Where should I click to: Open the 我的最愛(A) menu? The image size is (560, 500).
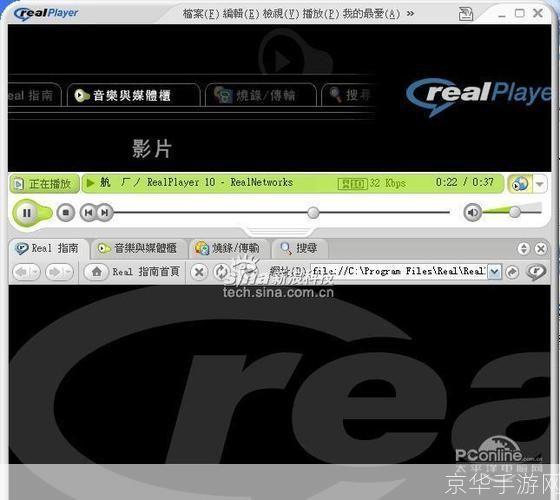click(x=371, y=14)
